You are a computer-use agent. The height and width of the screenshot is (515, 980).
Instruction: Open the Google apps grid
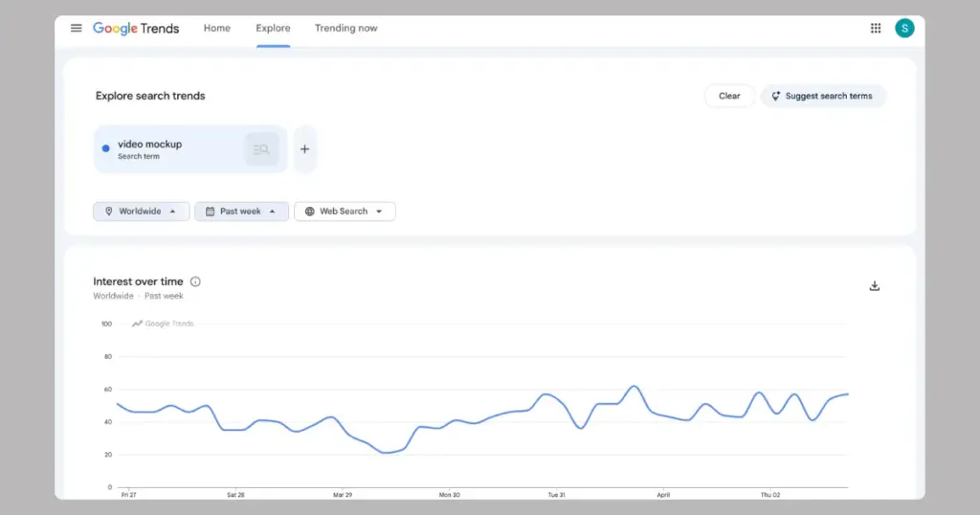click(876, 28)
